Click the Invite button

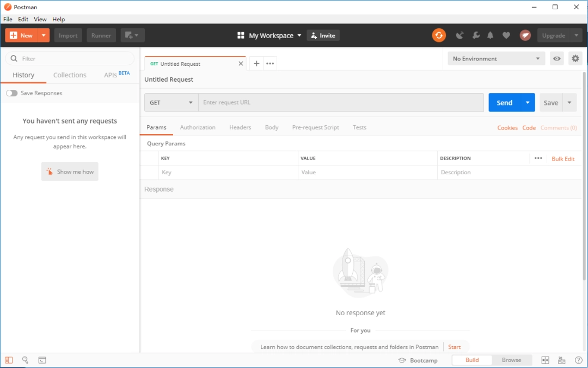pos(323,35)
